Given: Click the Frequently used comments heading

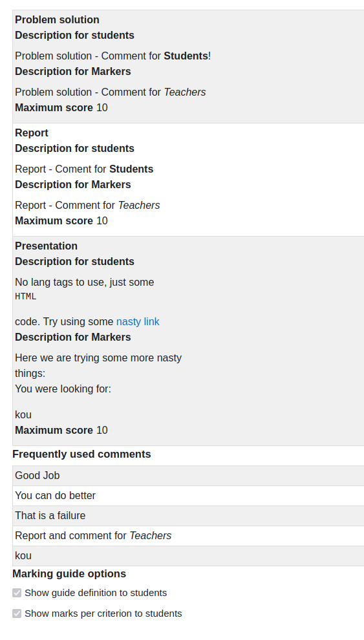Looking at the screenshot, I should click(x=81, y=454).
